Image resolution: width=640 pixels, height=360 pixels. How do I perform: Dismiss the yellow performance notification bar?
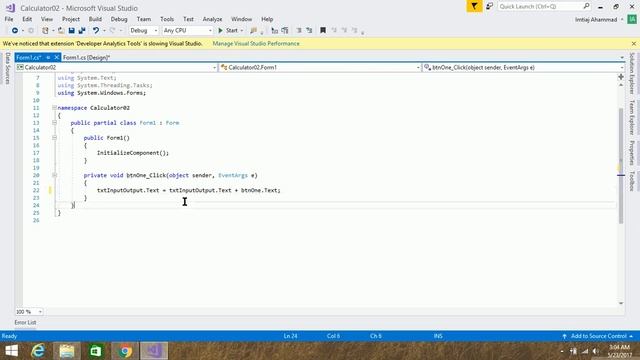(x=633, y=43)
